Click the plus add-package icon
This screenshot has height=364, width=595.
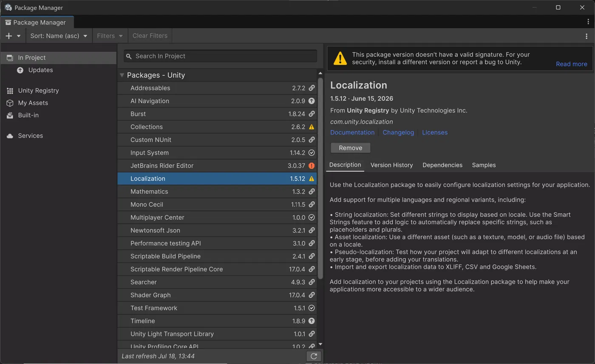8,36
